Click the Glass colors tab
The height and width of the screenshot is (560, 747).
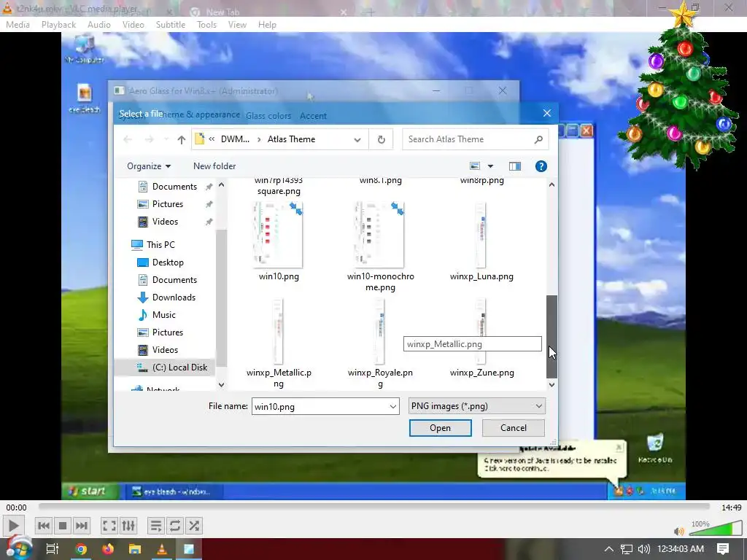coord(268,116)
